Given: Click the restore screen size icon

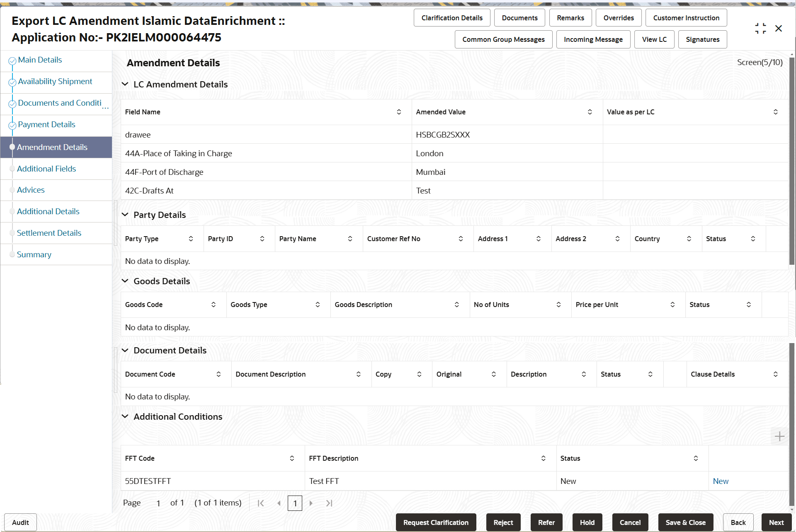Looking at the screenshot, I should (x=760, y=28).
